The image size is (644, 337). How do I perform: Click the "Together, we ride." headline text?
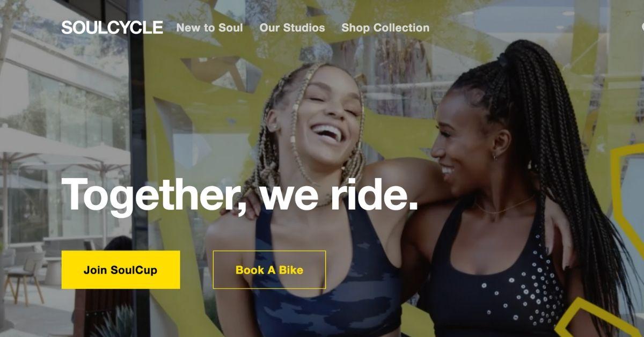[239, 194]
